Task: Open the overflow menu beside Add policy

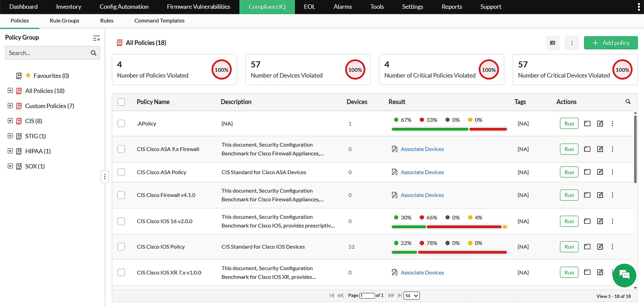Action: coord(572,43)
